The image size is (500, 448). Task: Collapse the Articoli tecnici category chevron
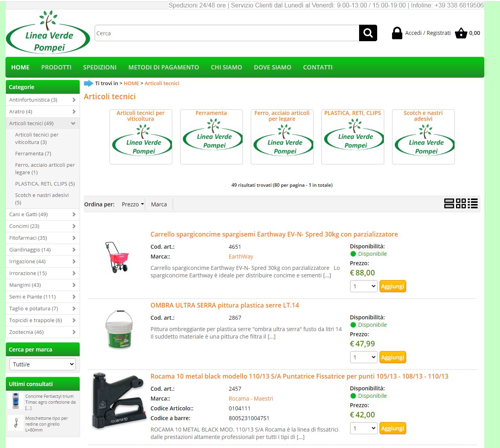(73, 124)
